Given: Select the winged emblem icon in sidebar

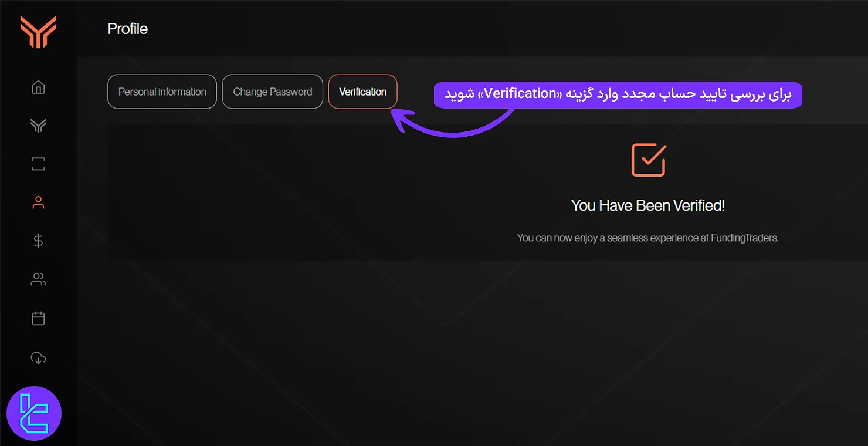Looking at the screenshot, I should (x=38, y=126).
